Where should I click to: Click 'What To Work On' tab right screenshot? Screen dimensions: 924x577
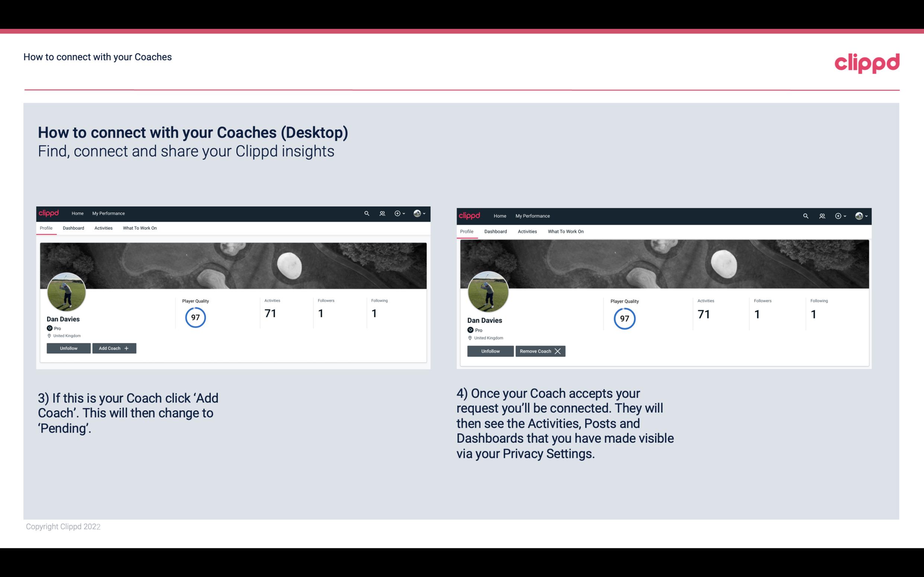[x=565, y=230]
